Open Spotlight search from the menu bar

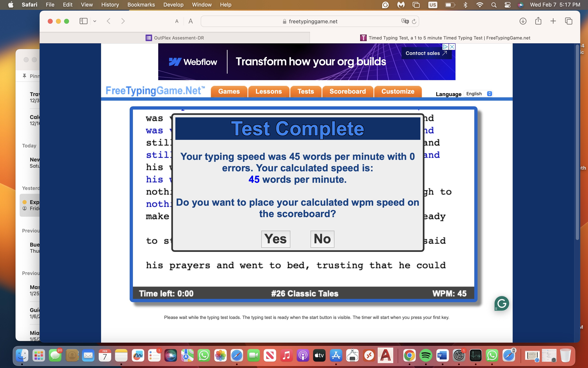tap(494, 5)
